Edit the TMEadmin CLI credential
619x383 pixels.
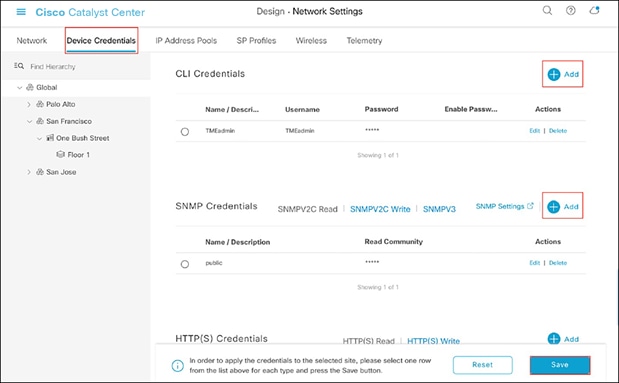[535, 131]
